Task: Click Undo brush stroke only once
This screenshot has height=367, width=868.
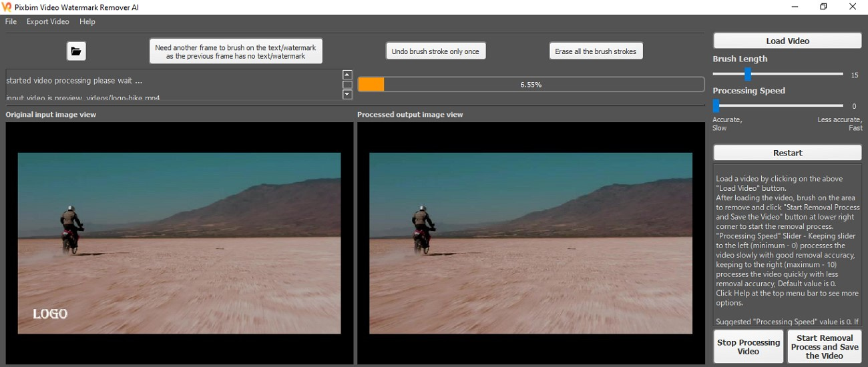Action: (435, 51)
